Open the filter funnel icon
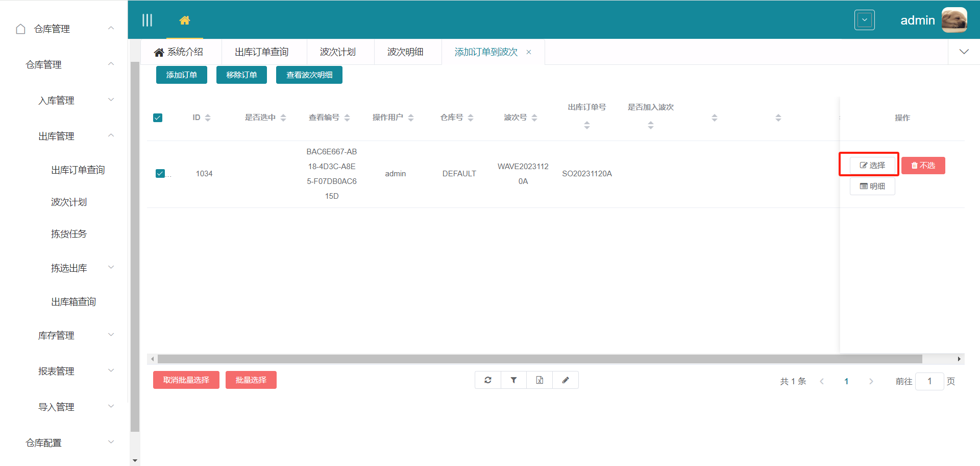The height and width of the screenshot is (466, 980). (514, 380)
